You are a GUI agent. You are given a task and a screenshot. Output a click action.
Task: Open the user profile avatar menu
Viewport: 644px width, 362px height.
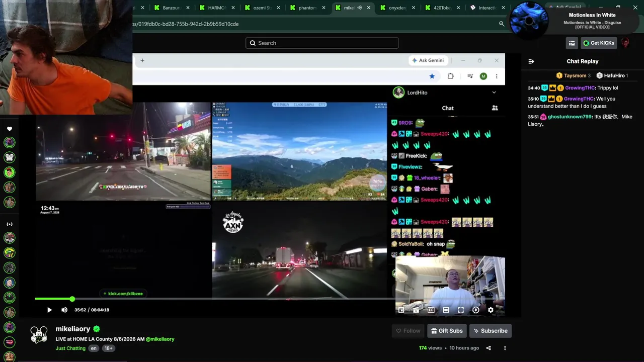point(625,43)
